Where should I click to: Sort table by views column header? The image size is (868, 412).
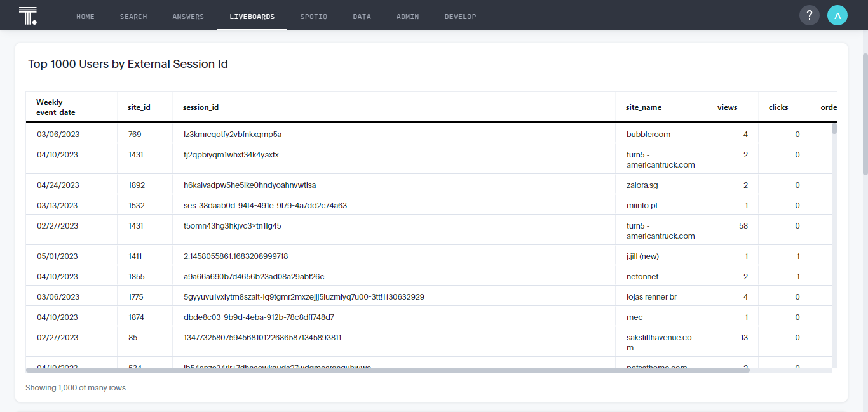[x=727, y=107]
